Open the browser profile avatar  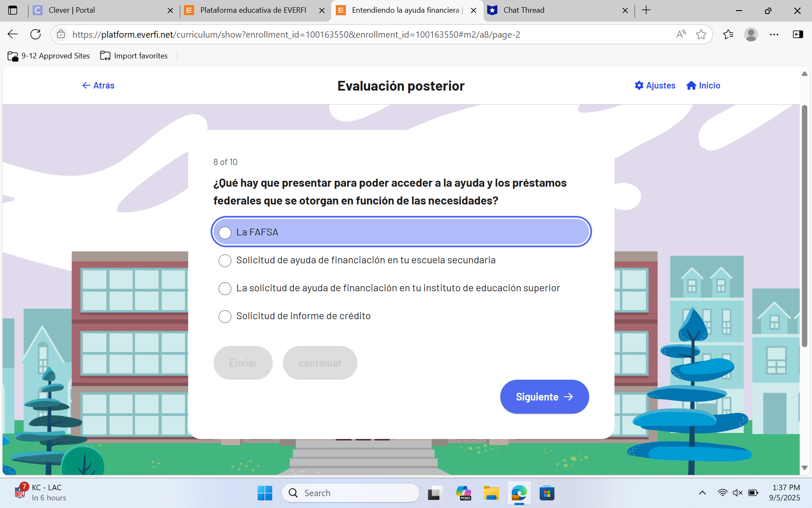[x=751, y=34]
